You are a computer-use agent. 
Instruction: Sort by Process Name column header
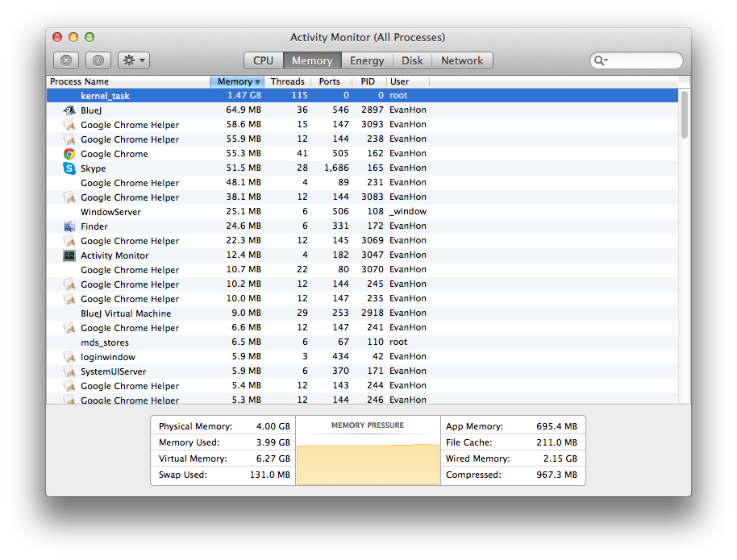click(x=128, y=81)
